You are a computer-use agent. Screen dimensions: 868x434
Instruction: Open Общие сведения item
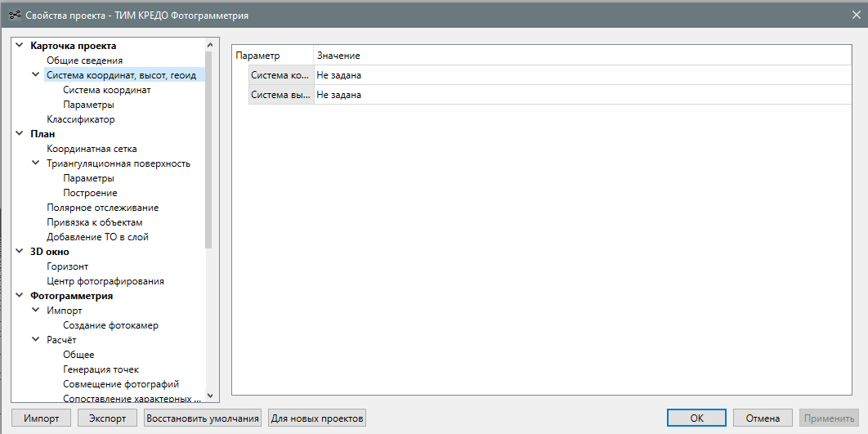tap(85, 60)
